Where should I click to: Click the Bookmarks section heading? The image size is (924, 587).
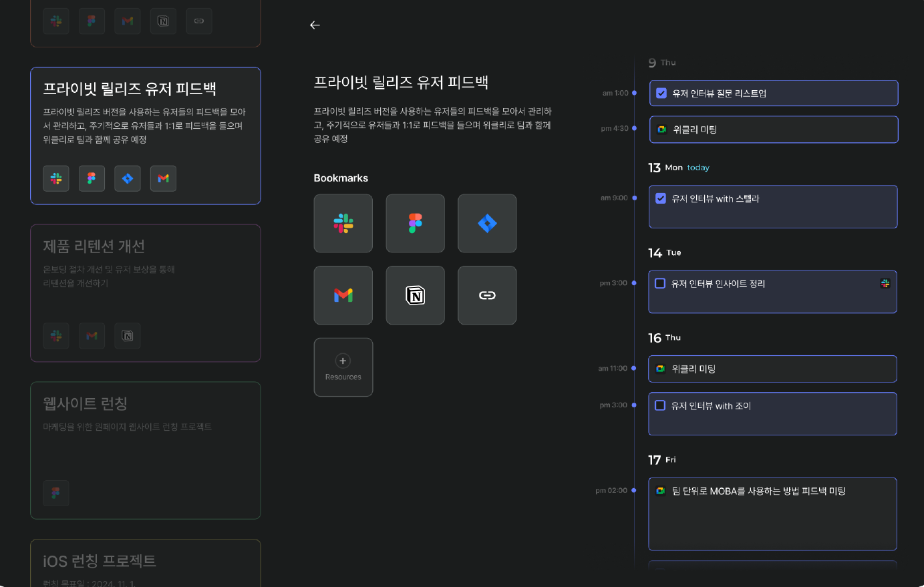click(341, 178)
